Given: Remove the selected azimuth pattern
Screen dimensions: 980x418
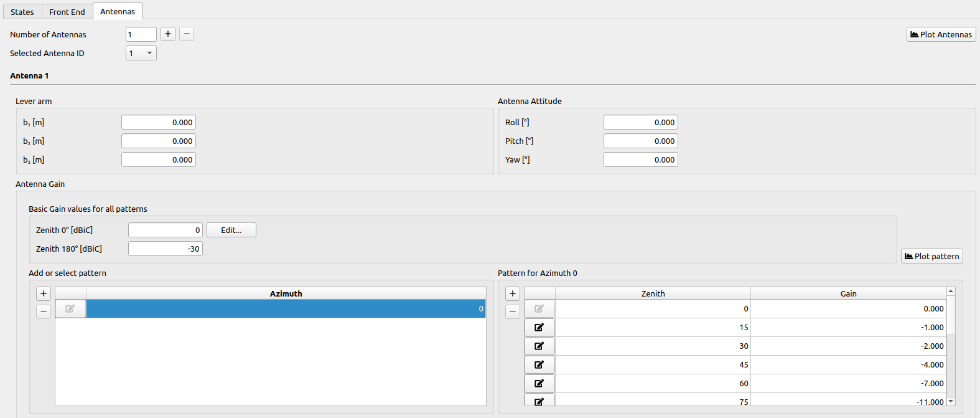Looking at the screenshot, I should 44,311.
